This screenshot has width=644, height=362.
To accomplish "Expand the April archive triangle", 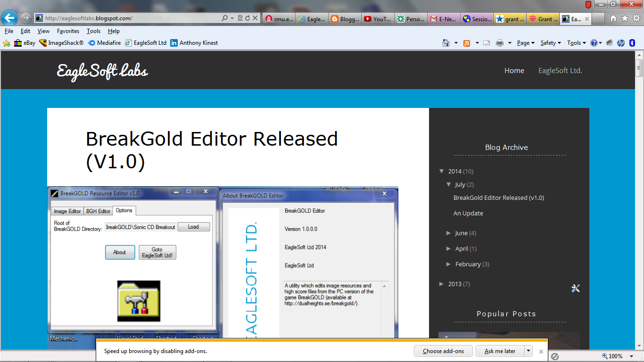I will tap(449, 248).
